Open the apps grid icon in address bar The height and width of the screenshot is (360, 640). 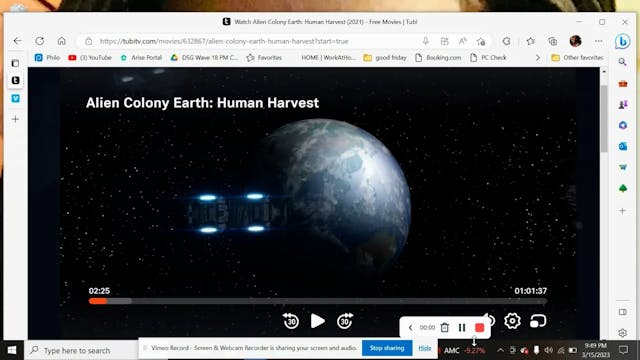pos(444,41)
